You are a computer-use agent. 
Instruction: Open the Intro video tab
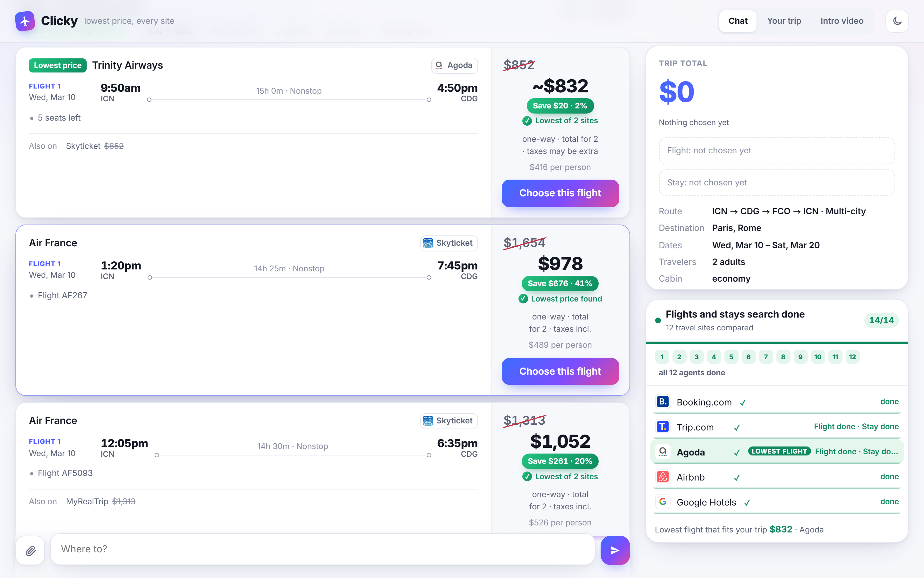[842, 21]
